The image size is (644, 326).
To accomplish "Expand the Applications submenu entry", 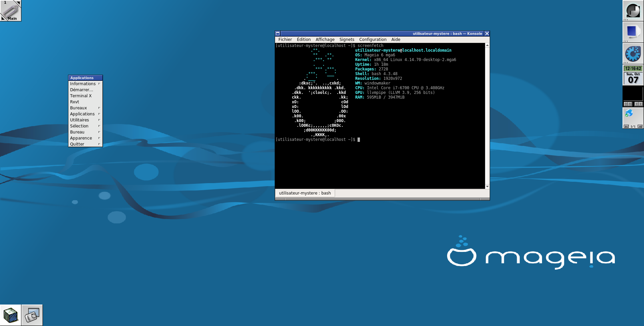I will pyautogui.click(x=86, y=114).
